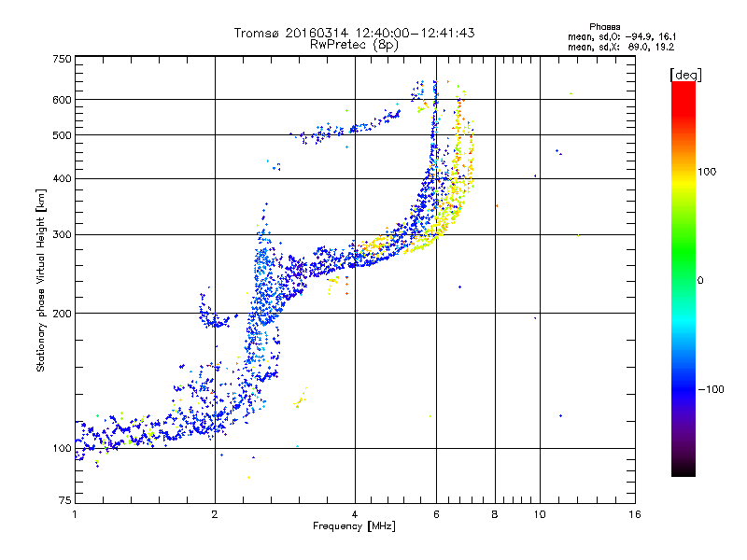Click the 'Phases' header text

point(604,27)
